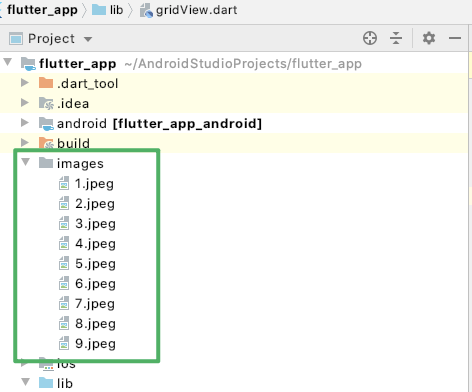The image size is (472, 392).
Task: Click the 4.jpeg image file icon
Action: coord(64,243)
